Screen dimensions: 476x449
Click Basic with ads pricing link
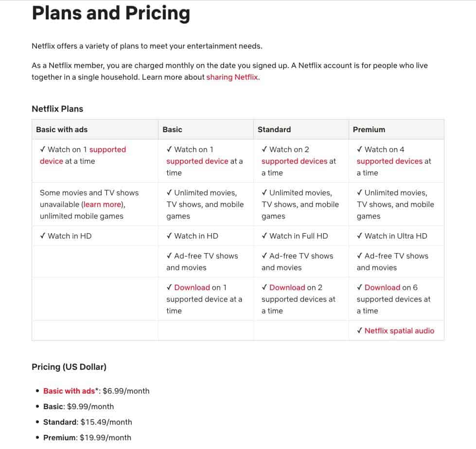pyautogui.click(x=69, y=391)
